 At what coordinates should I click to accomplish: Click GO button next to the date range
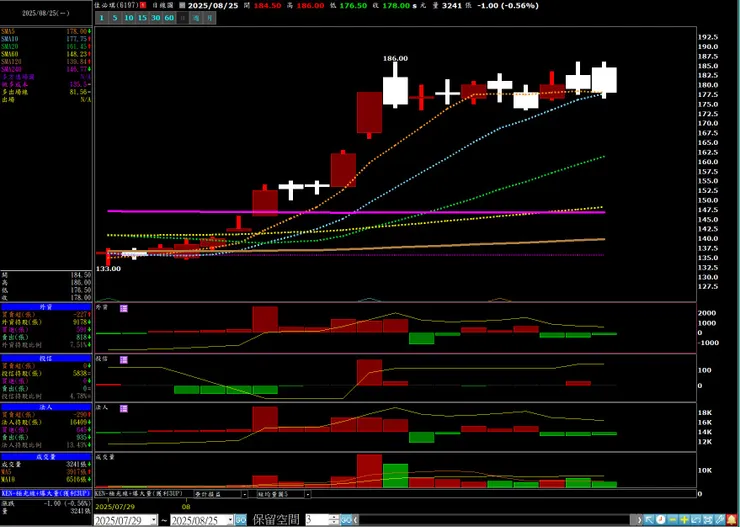click(241, 520)
